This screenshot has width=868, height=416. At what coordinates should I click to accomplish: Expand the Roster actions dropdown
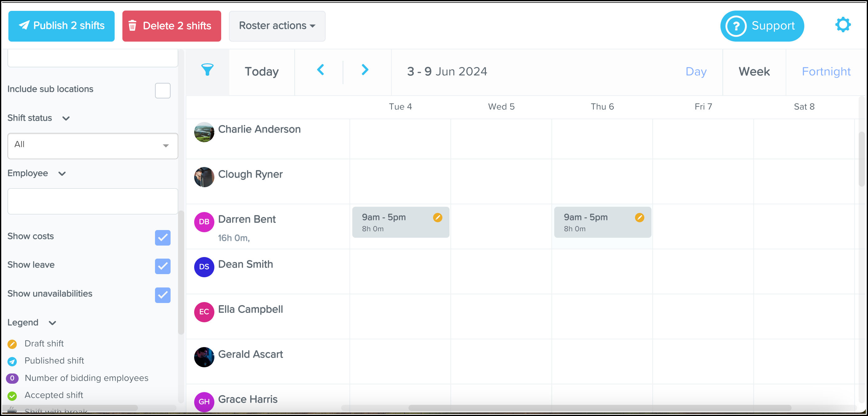[277, 26]
